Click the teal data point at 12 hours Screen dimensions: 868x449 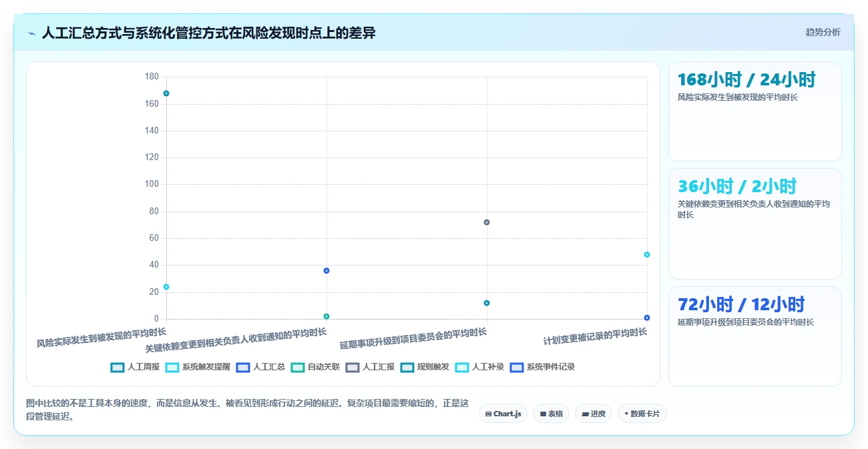tap(487, 303)
